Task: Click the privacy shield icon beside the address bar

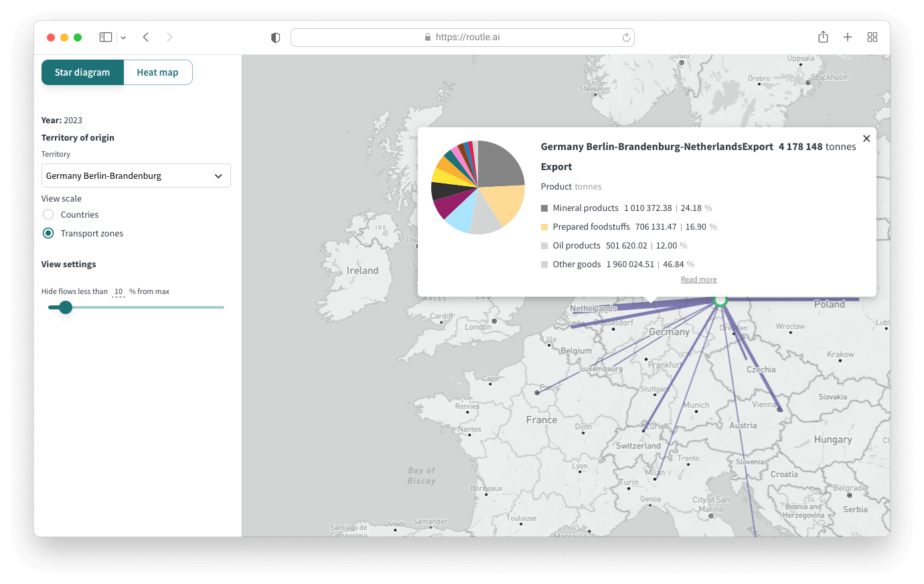Action: pyautogui.click(x=275, y=38)
